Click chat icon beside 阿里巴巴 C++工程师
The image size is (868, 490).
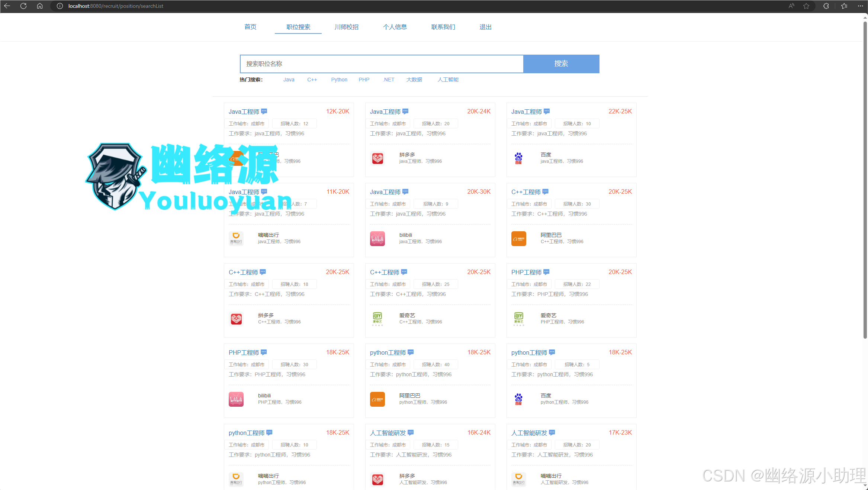point(546,191)
